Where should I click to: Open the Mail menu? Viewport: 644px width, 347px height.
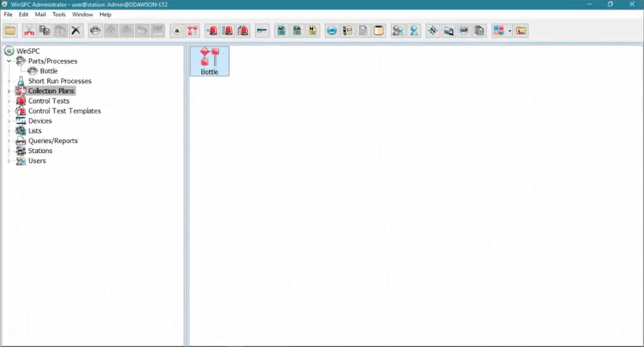tap(40, 14)
